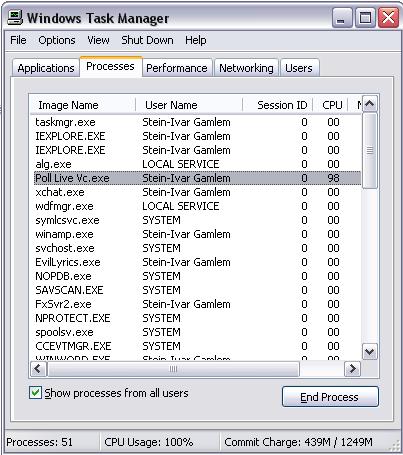Viewport: 403px width, 455px height.
Task: Select the Processes tab
Action: 110,66
